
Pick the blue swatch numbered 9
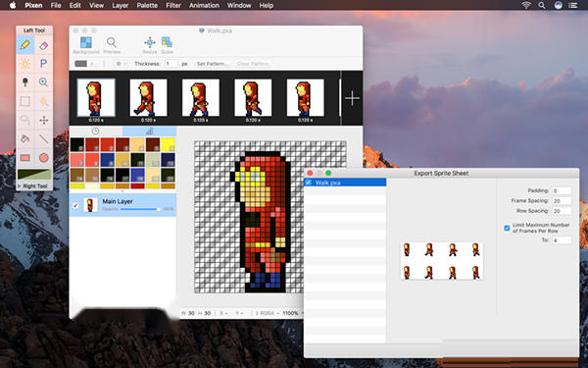point(107,160)
